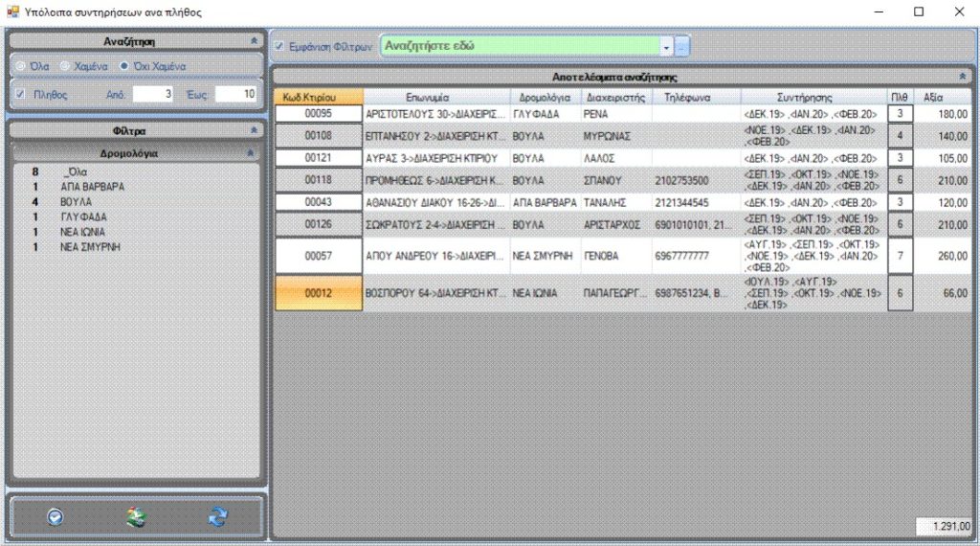Collapse the 'Αποτελέσματα αναζήτησης' panel

click(x=962, y=76)
